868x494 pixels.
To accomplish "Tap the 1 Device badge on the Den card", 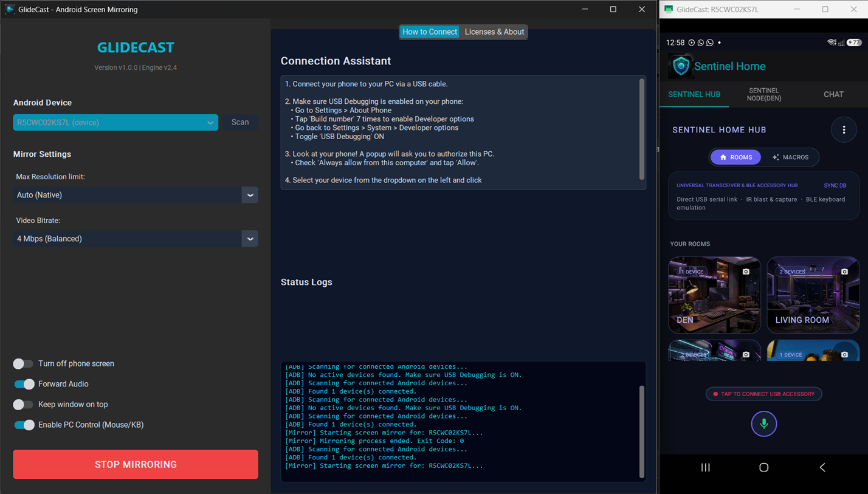I will (692, 272).
